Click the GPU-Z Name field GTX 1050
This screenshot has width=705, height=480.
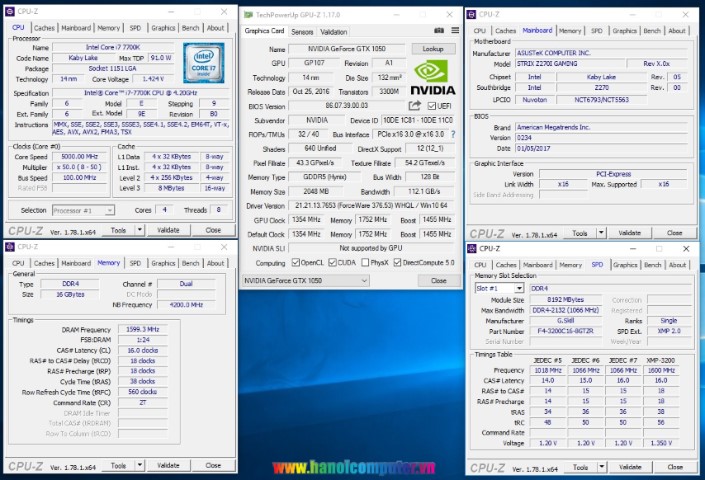coord(347,49)
